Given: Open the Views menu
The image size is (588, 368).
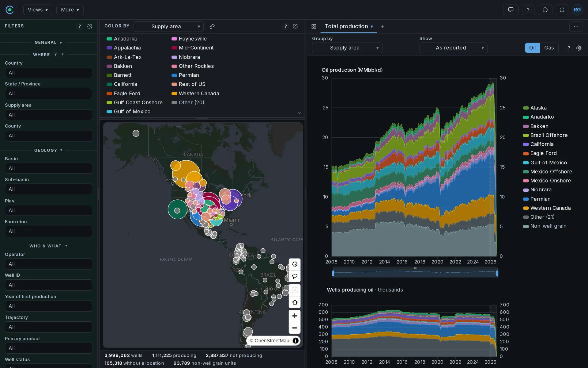Looking at the screenshot, I should (38, 10).
